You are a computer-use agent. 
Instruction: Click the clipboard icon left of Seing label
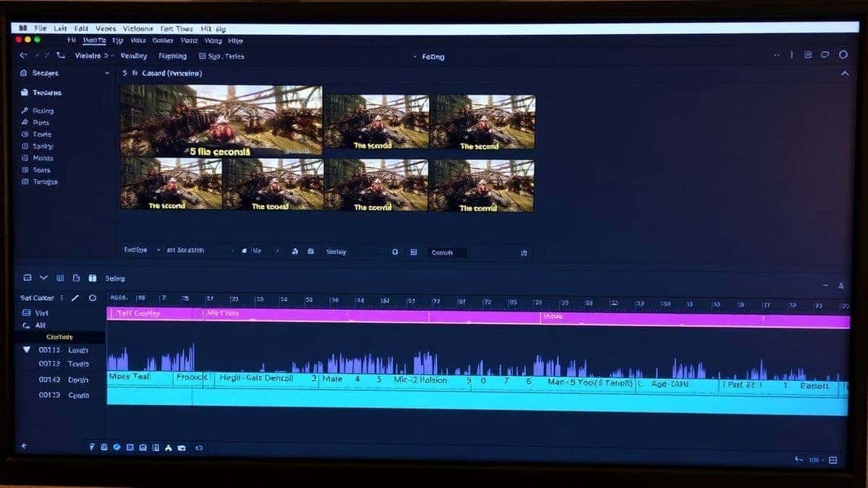pyautogui.click(x=92, y=278)
